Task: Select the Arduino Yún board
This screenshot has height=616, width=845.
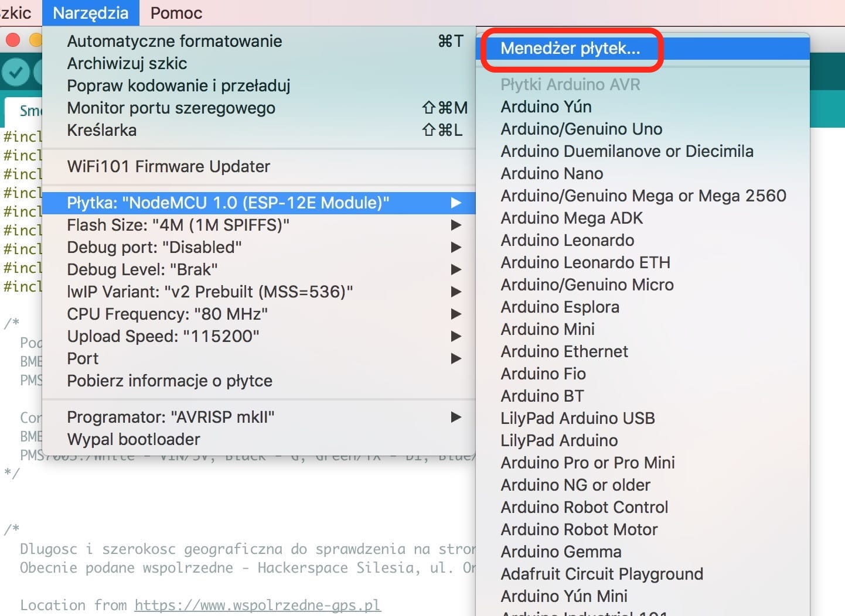Action: (x=643, y=107)
